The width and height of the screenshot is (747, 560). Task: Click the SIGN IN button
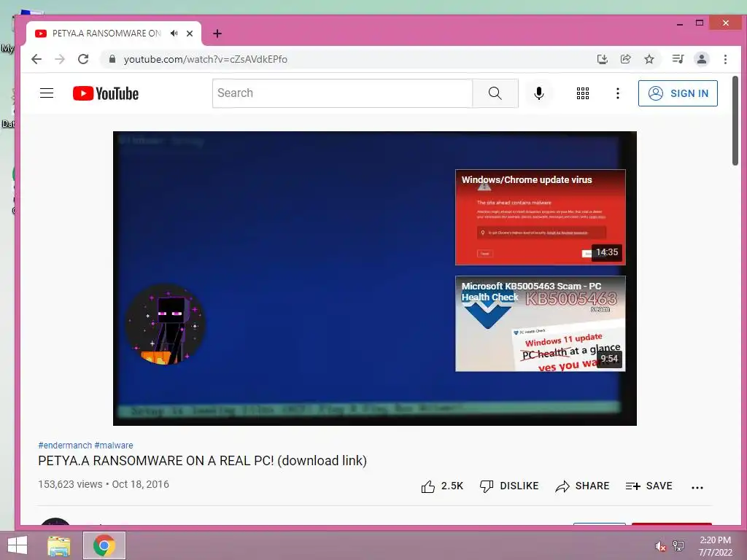click(x=678, y=93)
